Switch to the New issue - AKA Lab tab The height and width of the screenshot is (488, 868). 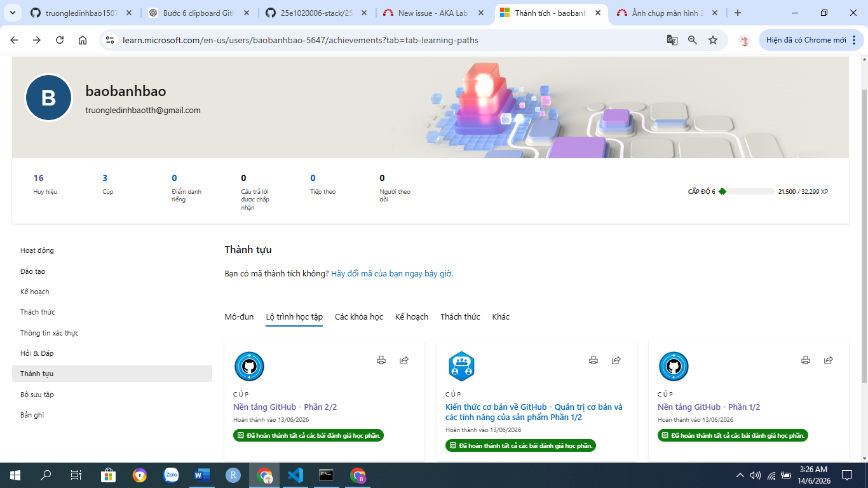pyautogui.click(x=435, y=13)
